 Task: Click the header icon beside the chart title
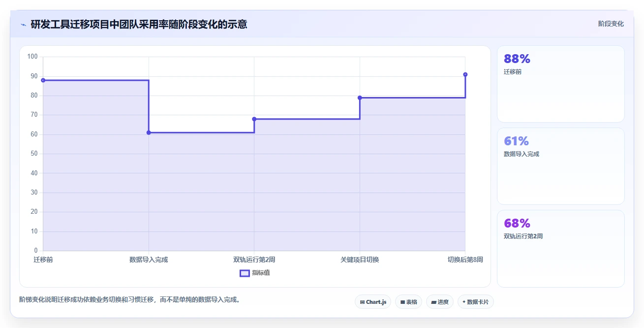(23, 24)
